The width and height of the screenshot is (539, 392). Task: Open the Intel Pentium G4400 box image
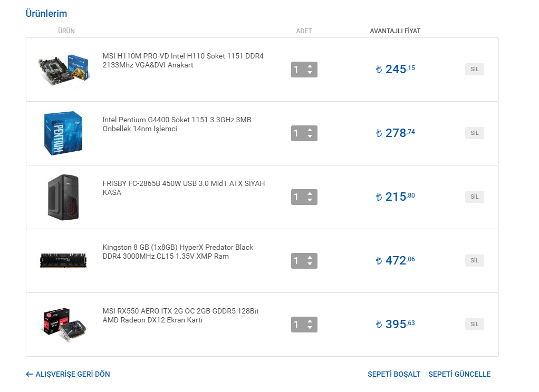point(63,133)
